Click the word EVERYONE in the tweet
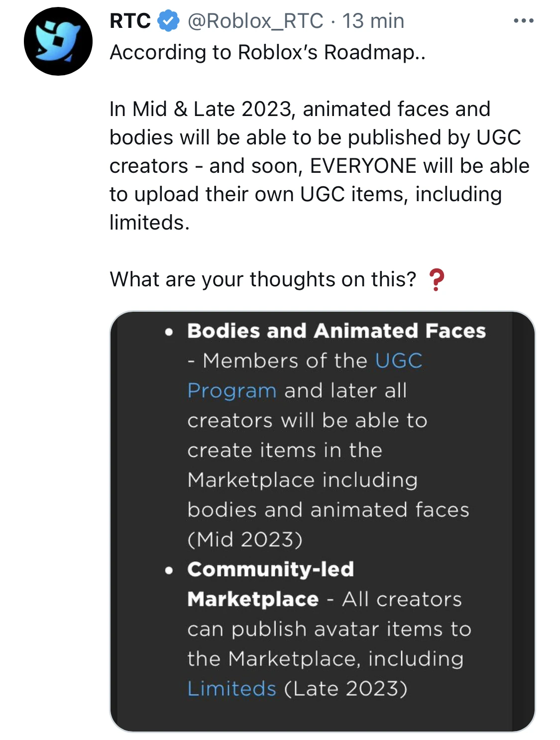The height and width of the screenshot is (740, 560). click(x=363, y=166)
